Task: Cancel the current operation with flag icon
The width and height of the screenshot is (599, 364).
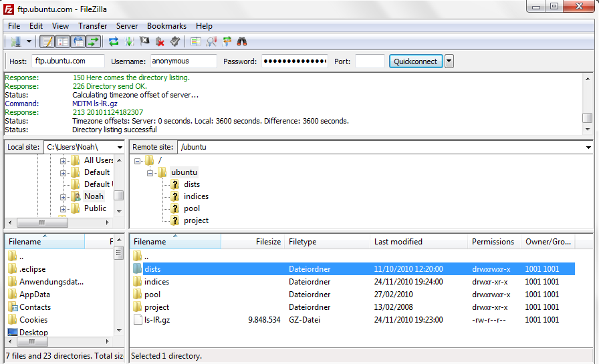Action: click(144, 41)
